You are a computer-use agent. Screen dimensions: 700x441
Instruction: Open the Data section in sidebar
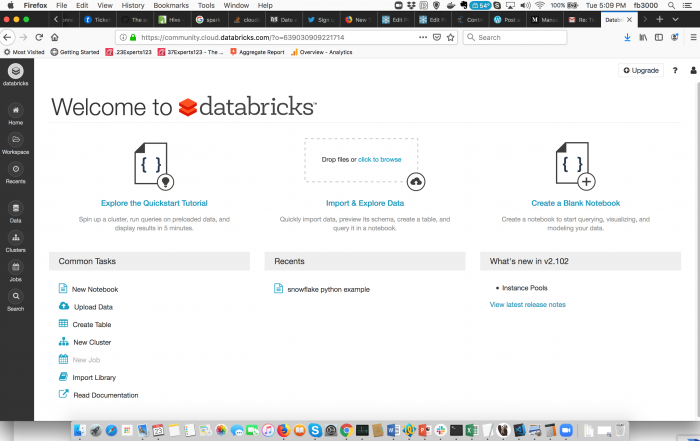tap(15, 209)
